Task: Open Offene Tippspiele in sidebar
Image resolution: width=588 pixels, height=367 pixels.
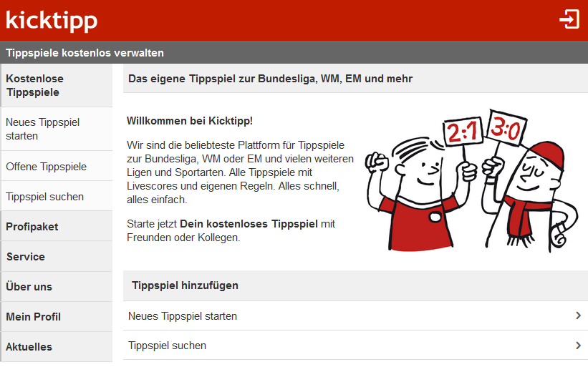Action: pos(57,166)
